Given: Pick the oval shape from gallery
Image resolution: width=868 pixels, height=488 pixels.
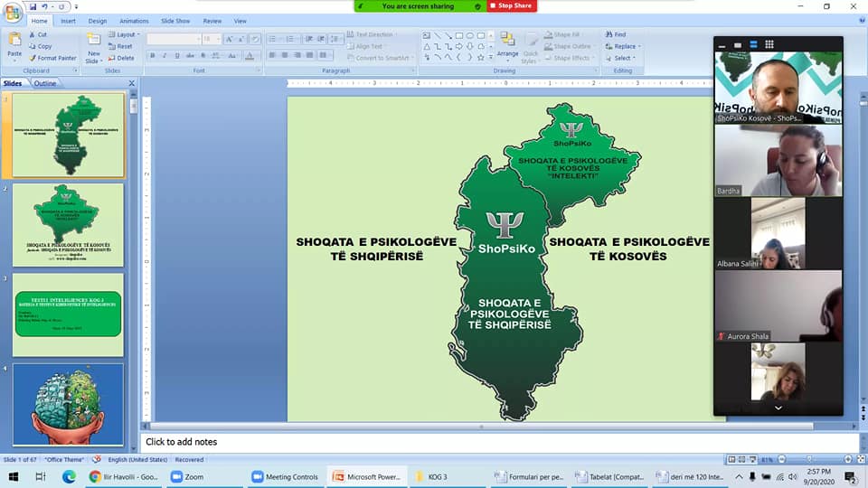Looking at the screenshot, I should (x=470, y=35).
